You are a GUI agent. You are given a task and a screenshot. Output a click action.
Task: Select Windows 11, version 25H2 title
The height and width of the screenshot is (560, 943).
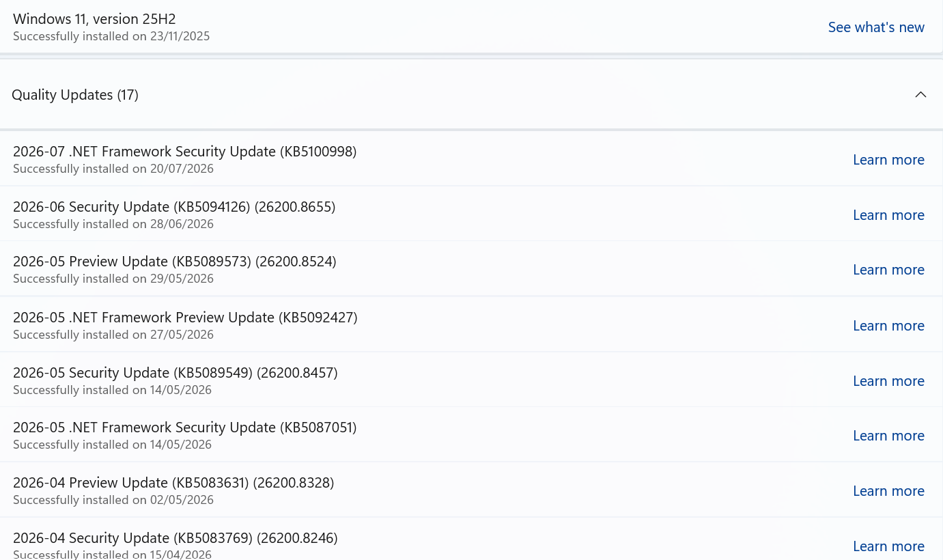pyautogui.click(x=94, y=19)
